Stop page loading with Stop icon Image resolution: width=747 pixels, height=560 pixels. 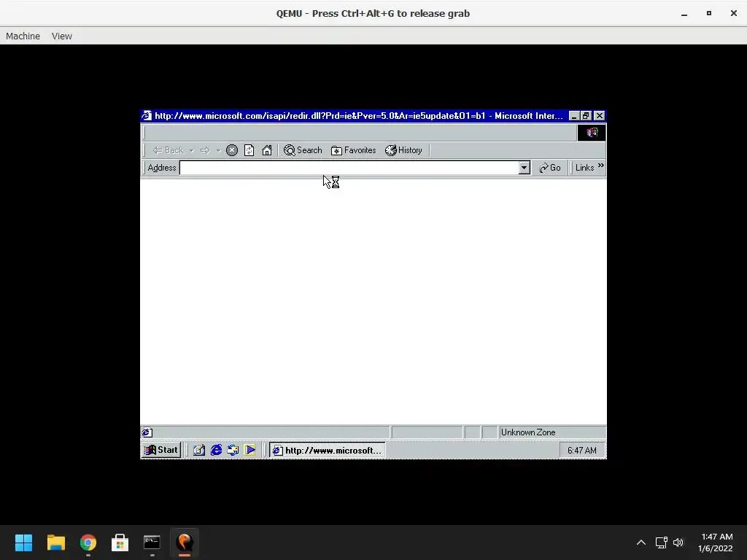click(x=232, y=150)
